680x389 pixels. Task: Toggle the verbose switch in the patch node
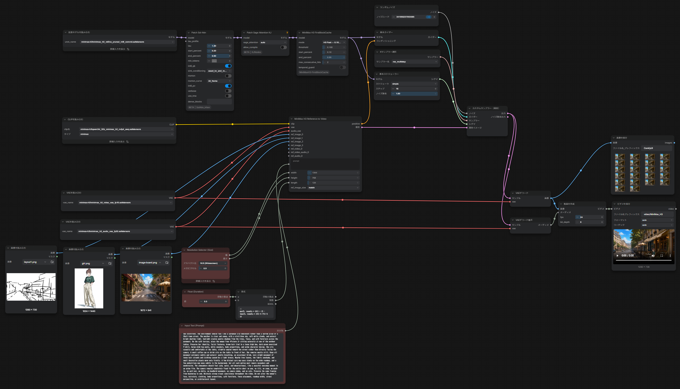pos(228,91)
